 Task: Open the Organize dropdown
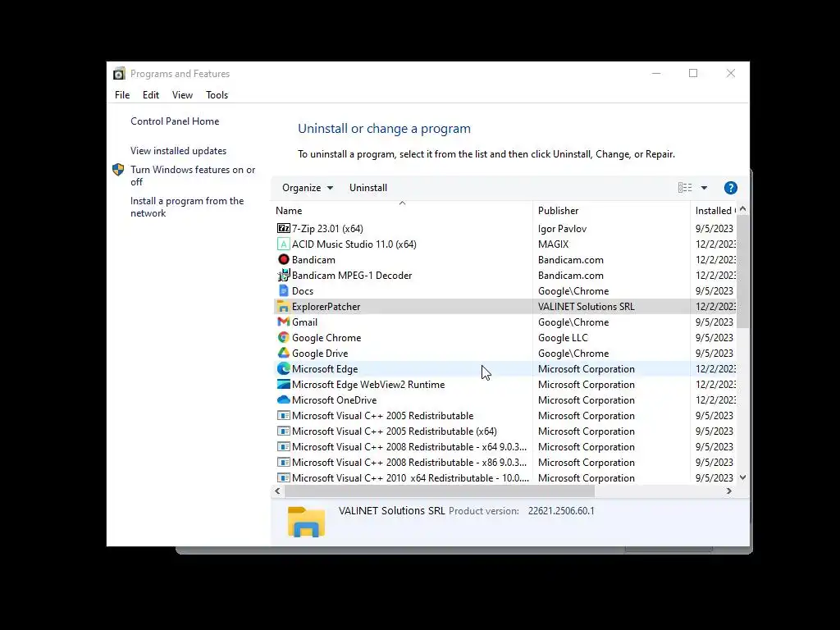308,188
